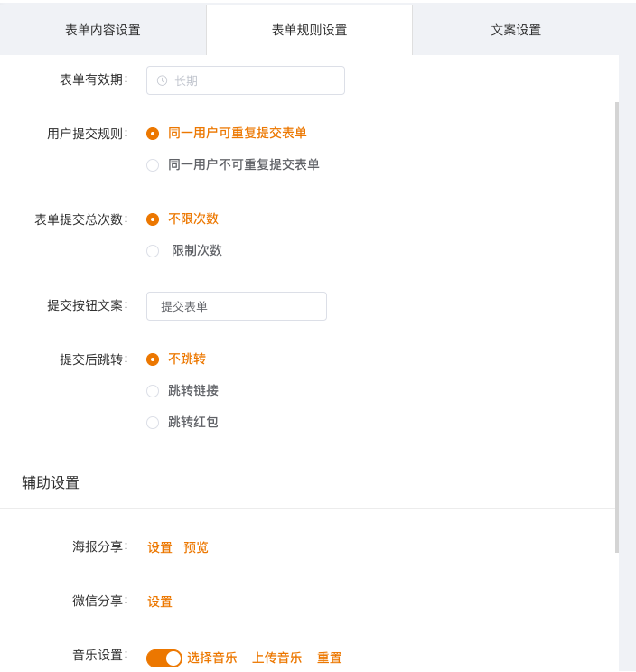Choose 同一用户不可重复提交表单 option
The height and width of the screenshot is (672, 636).
153,165
